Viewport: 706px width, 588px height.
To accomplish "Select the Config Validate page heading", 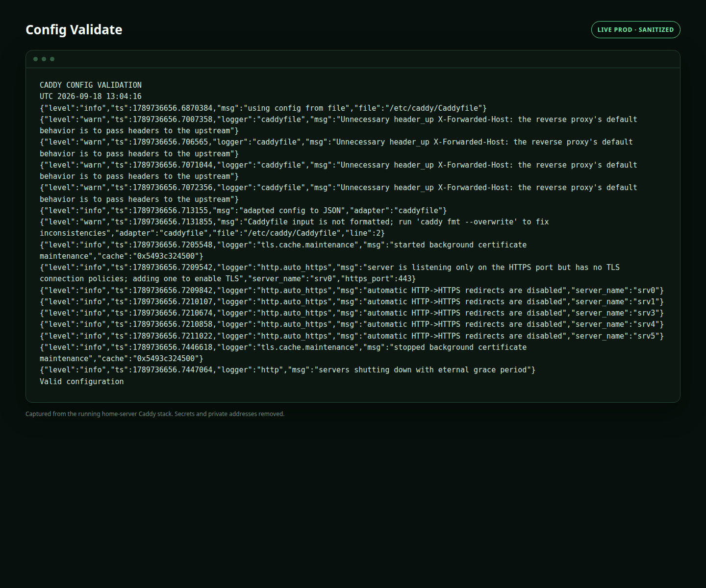I will [x=74, y=29].
